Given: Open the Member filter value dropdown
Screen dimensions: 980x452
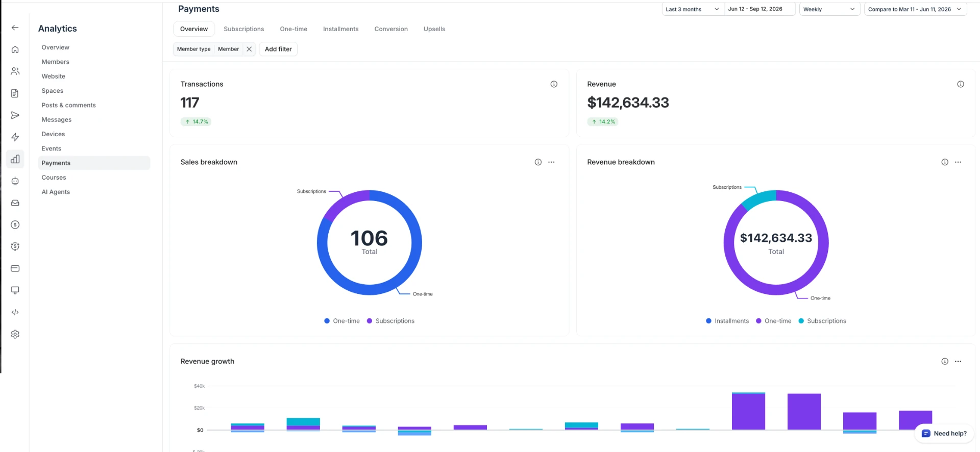Looking at the screenshot, I should click(228, 49).
